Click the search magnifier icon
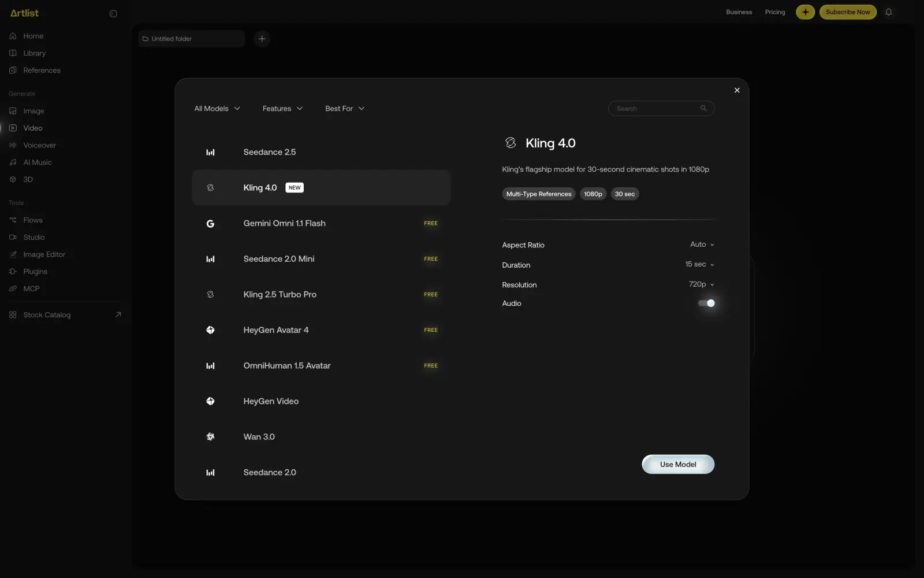 703,108
